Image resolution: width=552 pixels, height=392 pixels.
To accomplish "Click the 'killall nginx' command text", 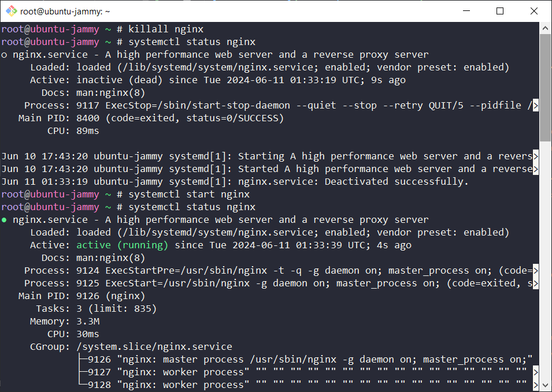I will (x=165, y=29).
